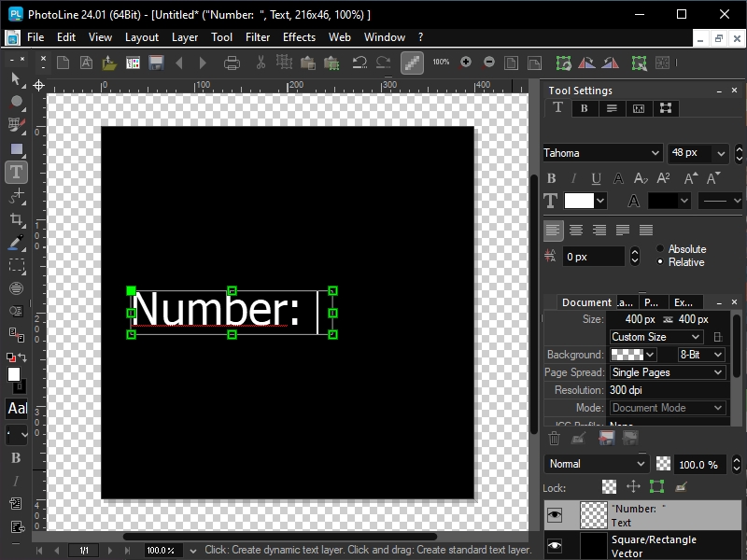The width and height of the screenshot is (747, 560).
Task: Set text alignment to right
Action: click(599, 231)
